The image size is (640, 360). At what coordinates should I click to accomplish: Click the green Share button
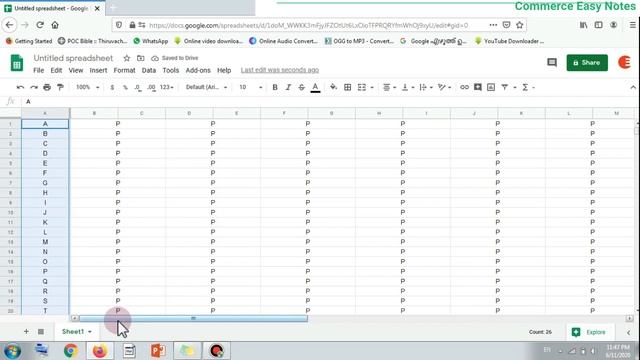[x=587, y=62]
